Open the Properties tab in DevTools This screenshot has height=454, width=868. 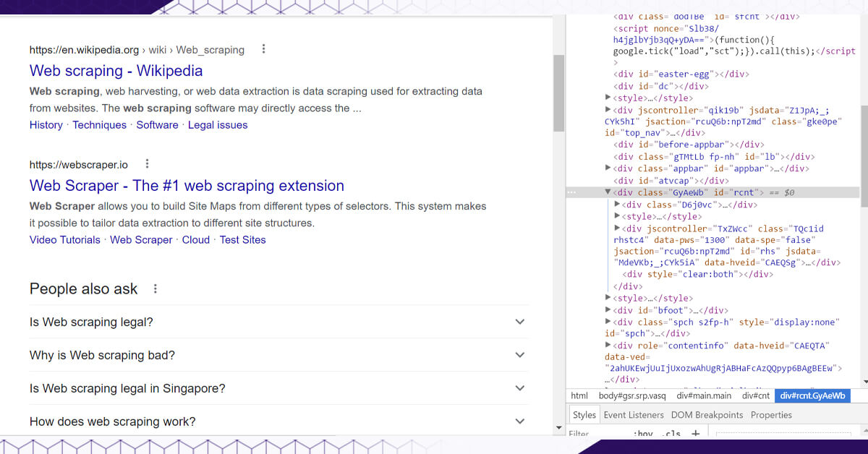coord(771,415)
